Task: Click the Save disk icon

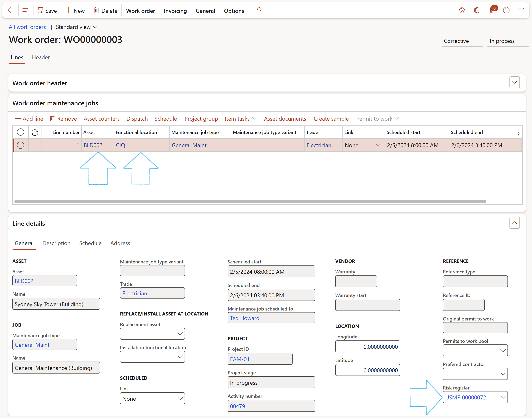Action: click(x=40, y=10)
